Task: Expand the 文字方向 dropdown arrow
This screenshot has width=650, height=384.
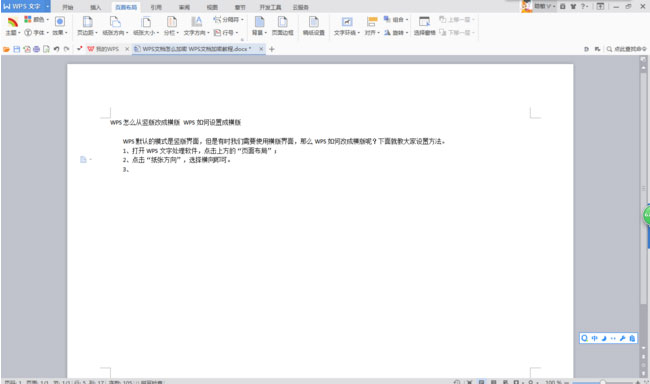Action: click(x=208, y=33)
